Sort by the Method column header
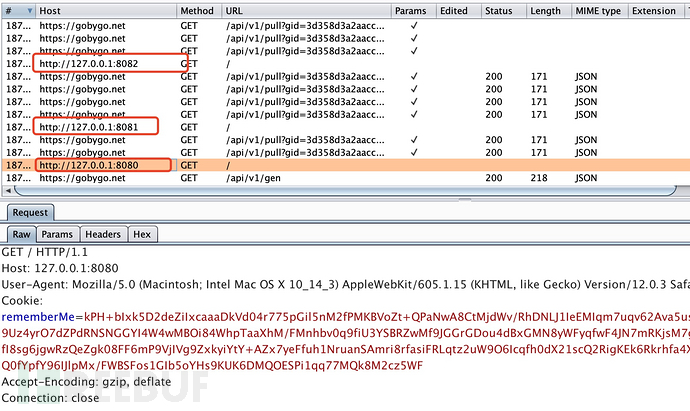Screen dimensions: 690x411 tap(197, 10)
